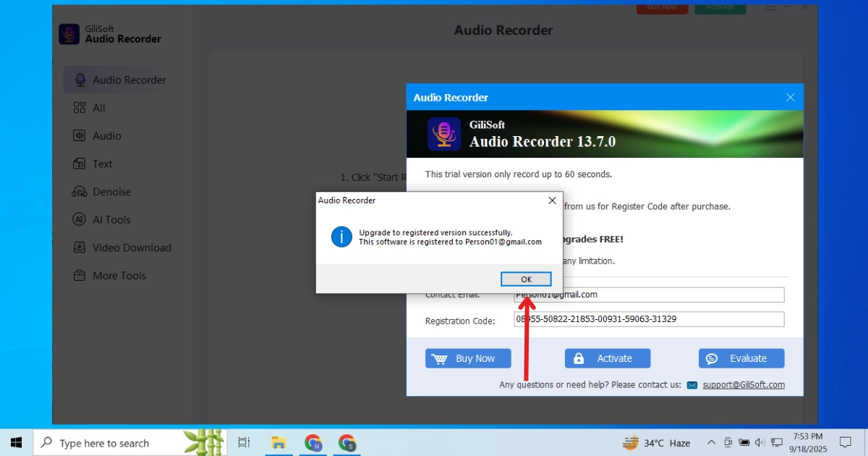Image resolution: width=868 pixels, height=456 pixels.
Task: Click the Buy Now cart button
Action: pos(468,358)
